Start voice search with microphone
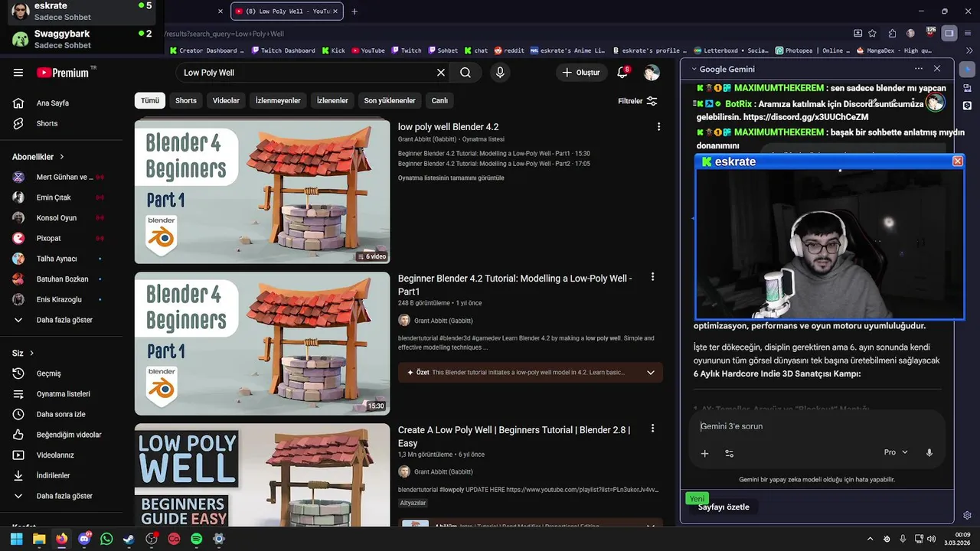This screenshot has height=551, width=980. pyautogui.click(x=500, y=73)
